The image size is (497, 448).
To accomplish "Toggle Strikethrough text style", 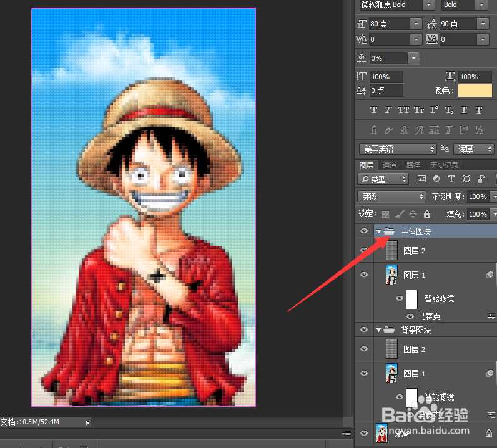I will [479, 110].
